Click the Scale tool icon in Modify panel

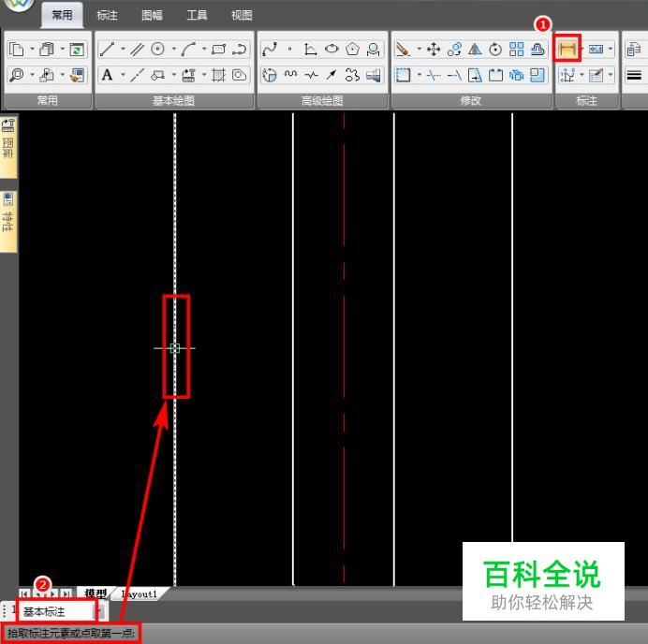[x=537, y=75]
